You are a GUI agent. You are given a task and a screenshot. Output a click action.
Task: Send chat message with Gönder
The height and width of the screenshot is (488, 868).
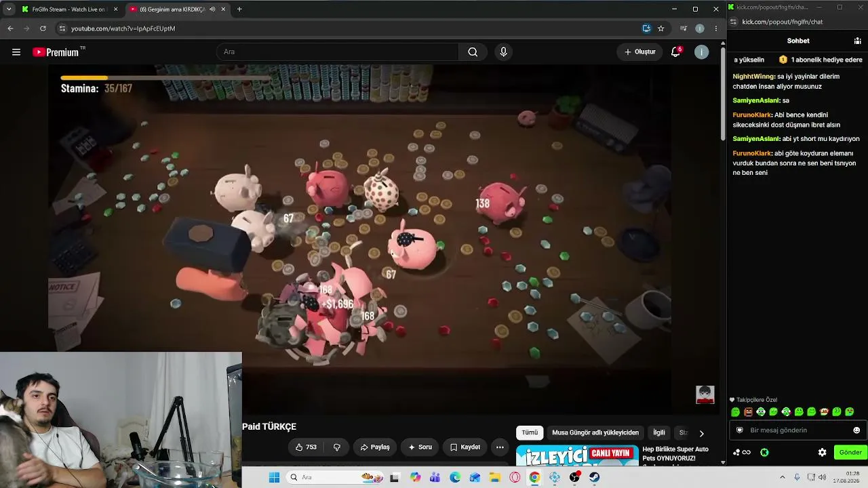coord(850,453)
